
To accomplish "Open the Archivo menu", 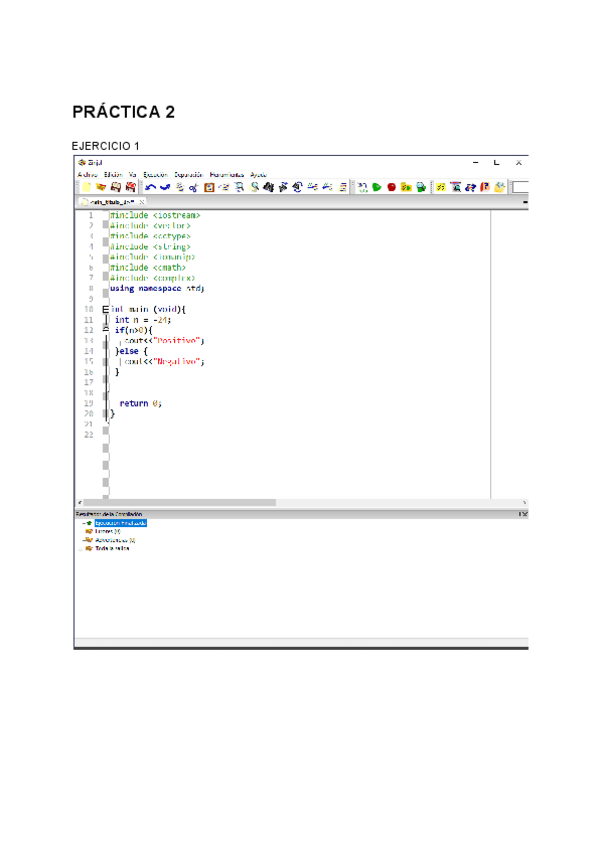I will [87, 174].
